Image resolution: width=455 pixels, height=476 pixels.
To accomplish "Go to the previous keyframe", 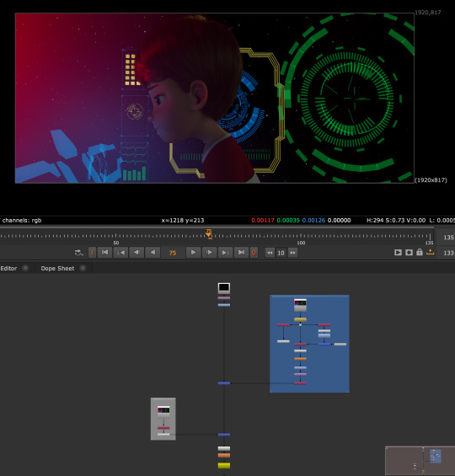I will point(120,253).
